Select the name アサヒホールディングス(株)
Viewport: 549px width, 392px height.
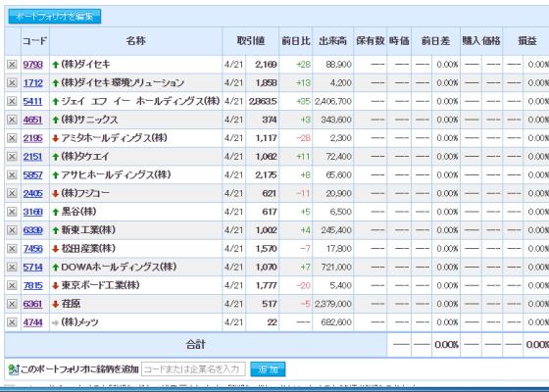(x=116, y=174)
